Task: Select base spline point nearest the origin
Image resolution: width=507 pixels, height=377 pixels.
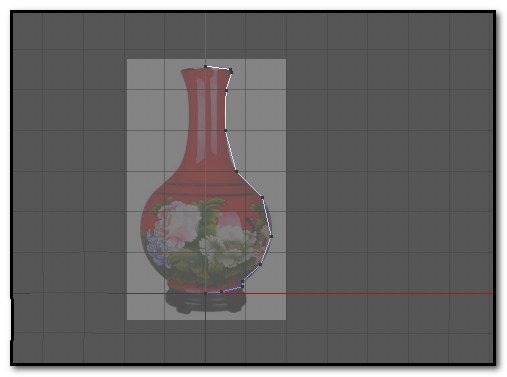Action: (221, 291)
